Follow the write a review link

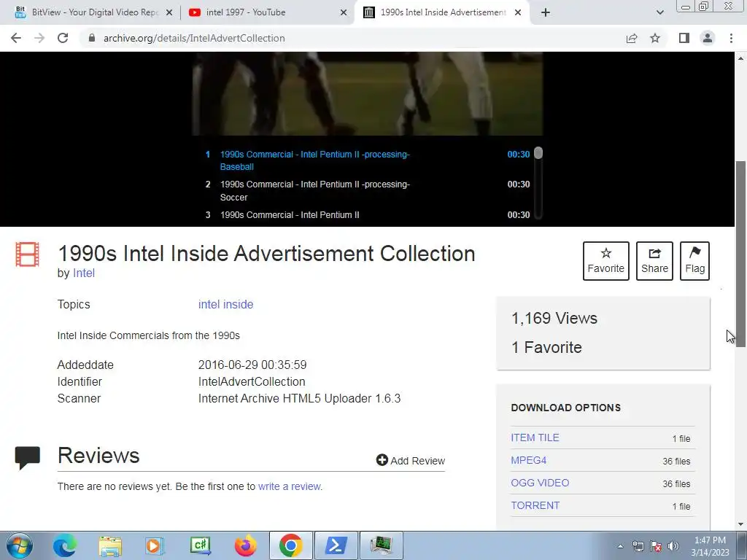289,486
